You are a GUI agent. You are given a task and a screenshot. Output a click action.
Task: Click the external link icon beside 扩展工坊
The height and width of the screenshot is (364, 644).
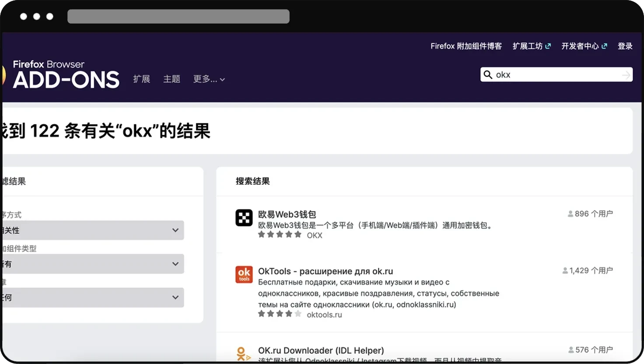tap(548, 46)
